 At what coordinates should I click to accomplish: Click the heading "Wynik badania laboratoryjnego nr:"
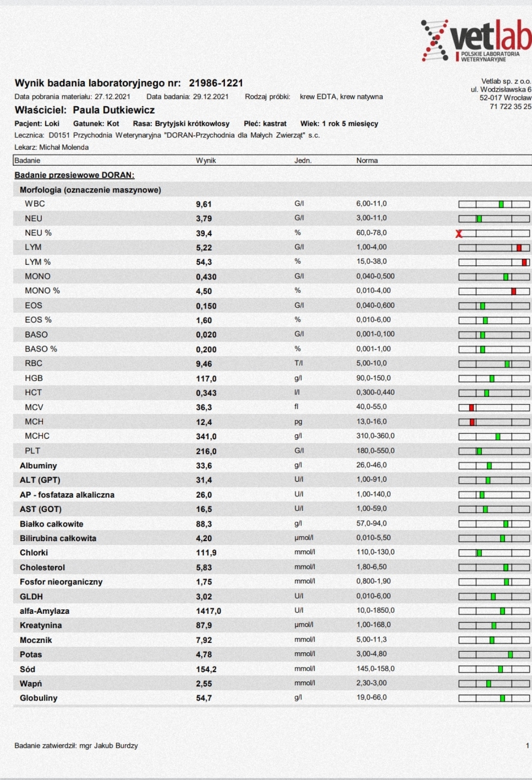[97, 83]
